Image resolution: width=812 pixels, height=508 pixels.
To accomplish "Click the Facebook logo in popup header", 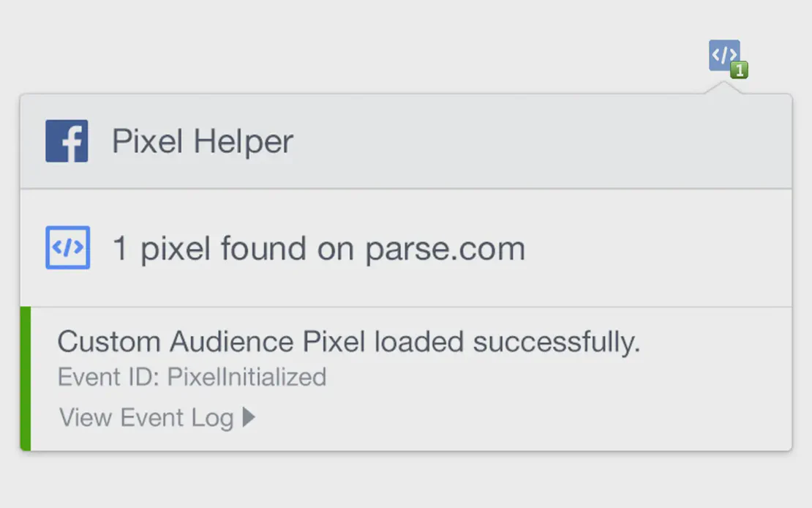I will [67, 141].
